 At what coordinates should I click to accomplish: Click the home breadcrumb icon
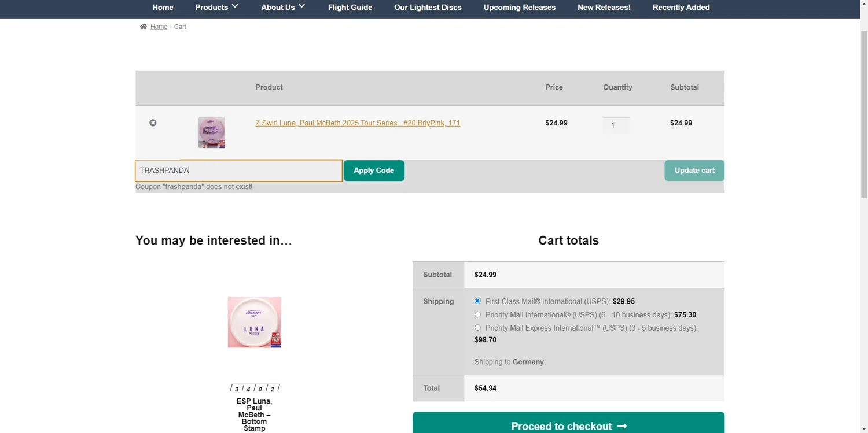[144, 27]
